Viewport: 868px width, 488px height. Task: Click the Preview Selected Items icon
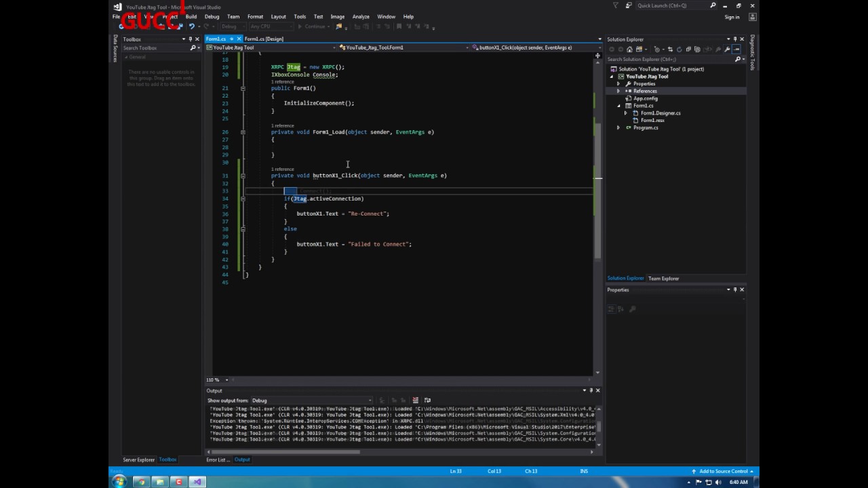[x=736, y=49]
